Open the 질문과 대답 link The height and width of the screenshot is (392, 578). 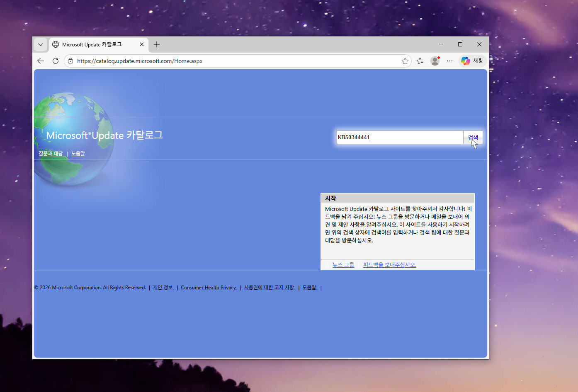click(x=51, y=153)
